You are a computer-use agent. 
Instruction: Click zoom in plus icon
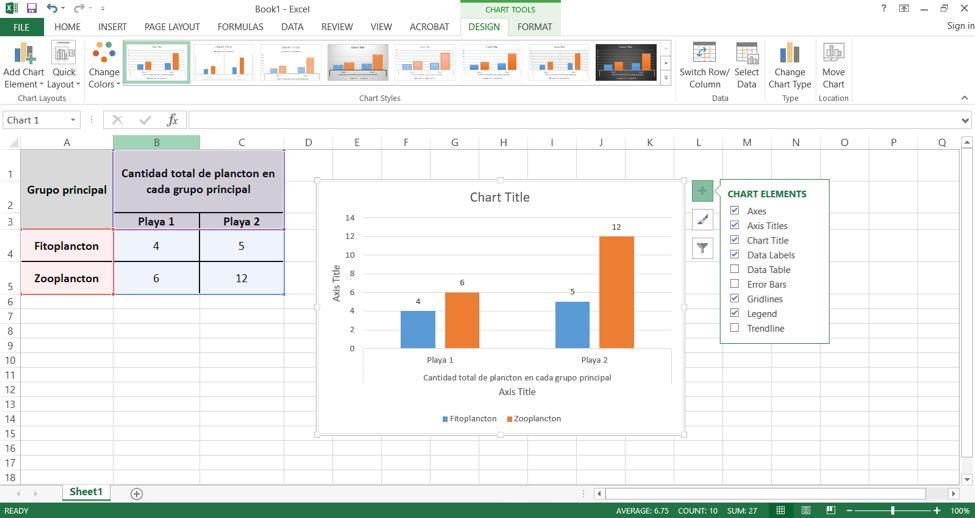[x=936, y=511]
